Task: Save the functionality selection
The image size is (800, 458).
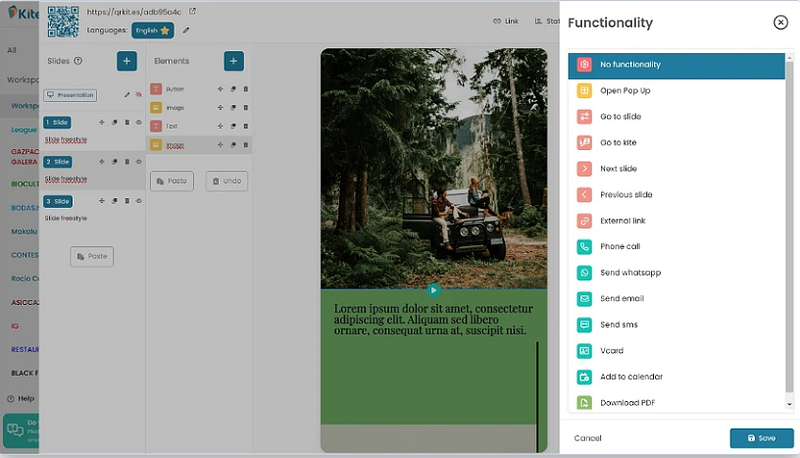Action: tap(761, 438)
